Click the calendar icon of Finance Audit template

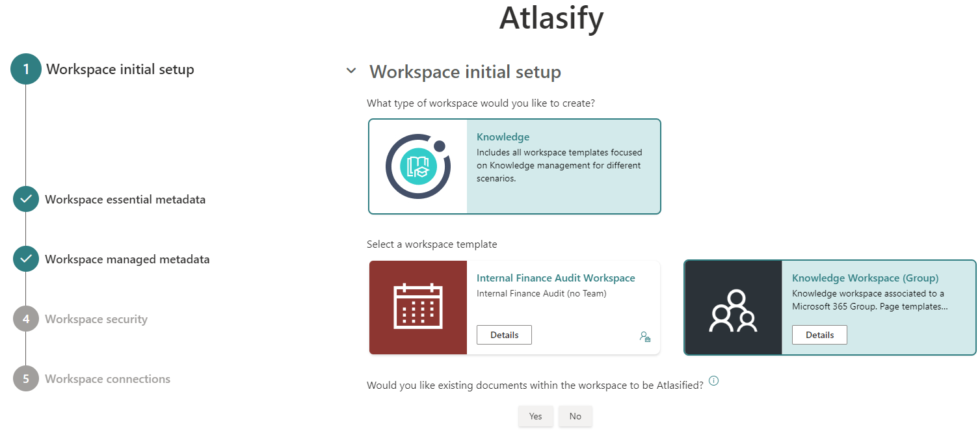click(418, 308)
